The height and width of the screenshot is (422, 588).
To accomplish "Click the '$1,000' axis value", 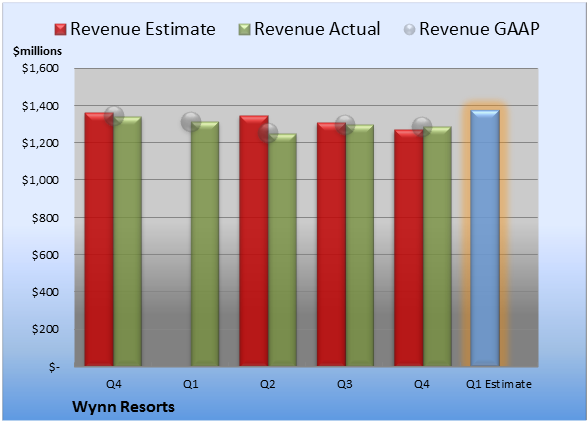I will pos(40,180).
